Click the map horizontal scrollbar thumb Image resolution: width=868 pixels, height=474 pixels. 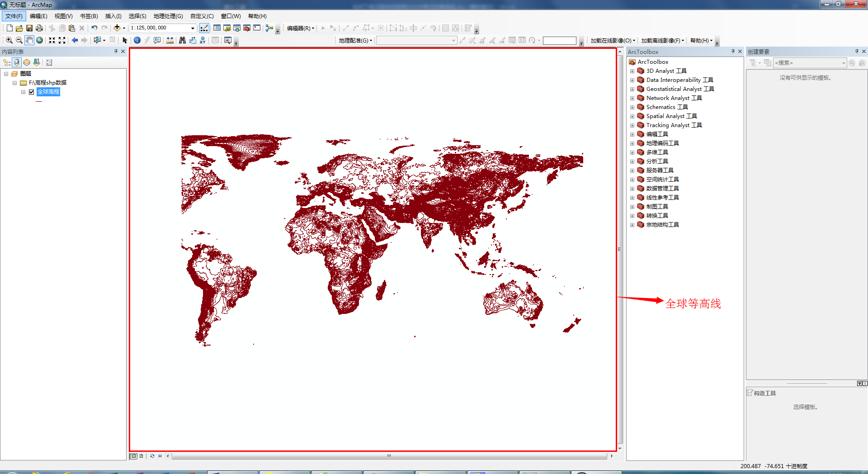coord(389,456)
